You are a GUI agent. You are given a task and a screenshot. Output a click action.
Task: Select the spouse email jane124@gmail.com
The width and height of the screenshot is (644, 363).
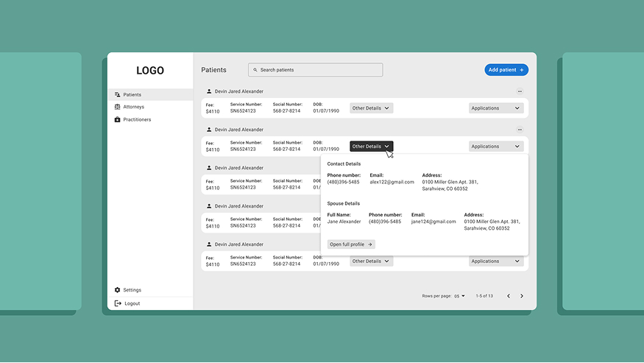coord(434,222)
